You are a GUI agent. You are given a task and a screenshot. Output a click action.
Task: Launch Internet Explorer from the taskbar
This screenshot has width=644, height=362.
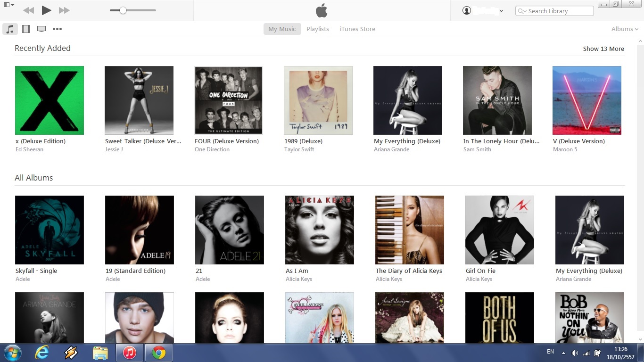point(42,353)
